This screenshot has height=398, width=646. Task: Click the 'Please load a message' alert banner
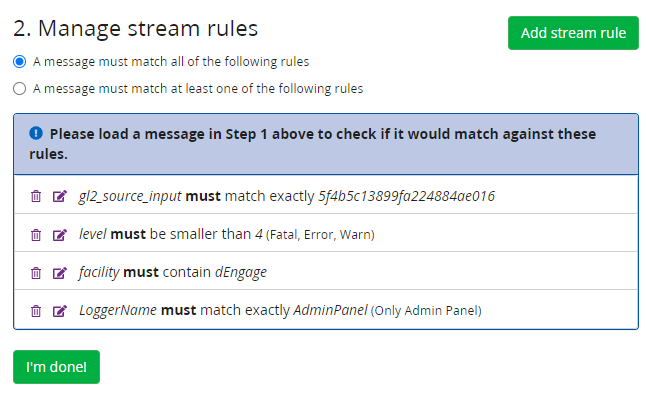326,144
